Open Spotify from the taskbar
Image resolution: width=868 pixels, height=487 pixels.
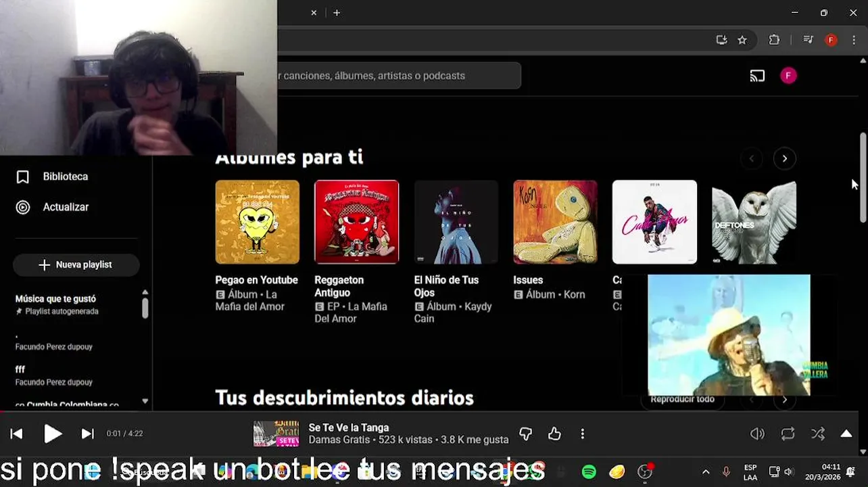pyautogui.click(x=589, y=471)
